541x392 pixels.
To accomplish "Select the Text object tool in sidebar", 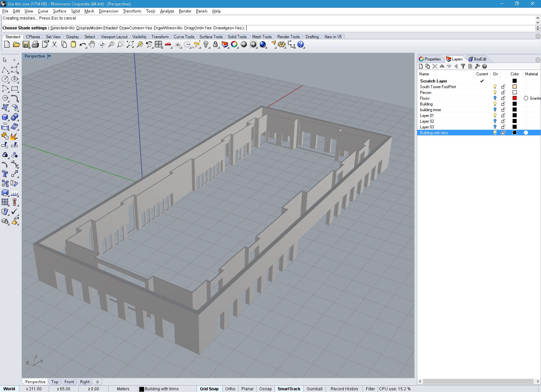I will (x=5, y=174).
